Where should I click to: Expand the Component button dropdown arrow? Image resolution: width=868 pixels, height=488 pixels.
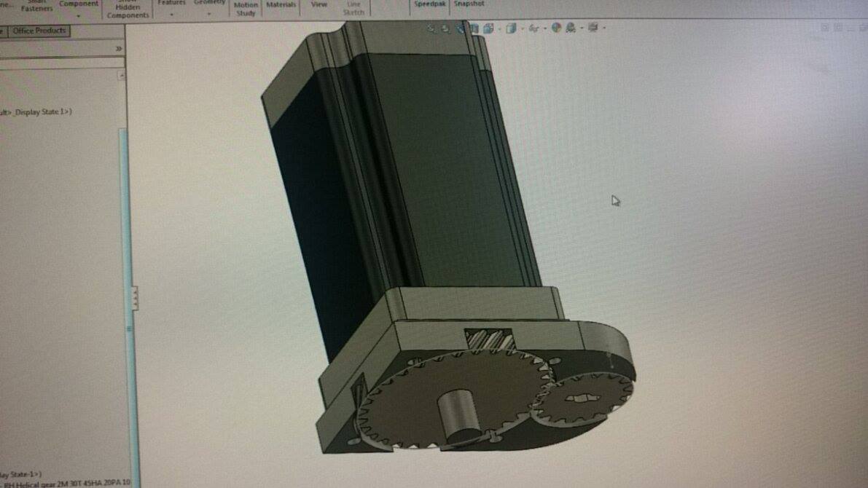pyautogui.click(x=79, y=16)
